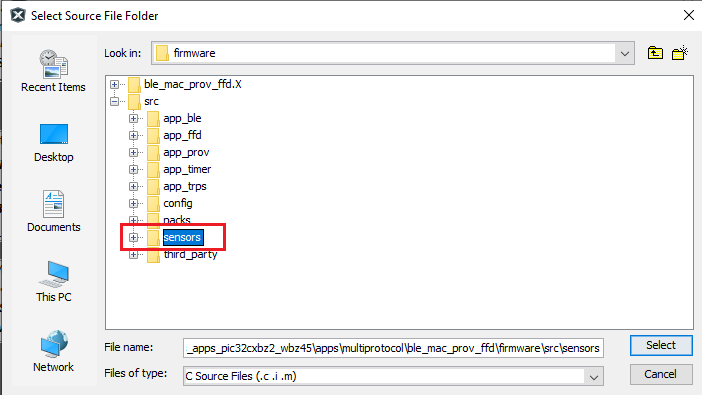Click the app_trps folder icon
702x395 pixels.
tap(153, 186)
